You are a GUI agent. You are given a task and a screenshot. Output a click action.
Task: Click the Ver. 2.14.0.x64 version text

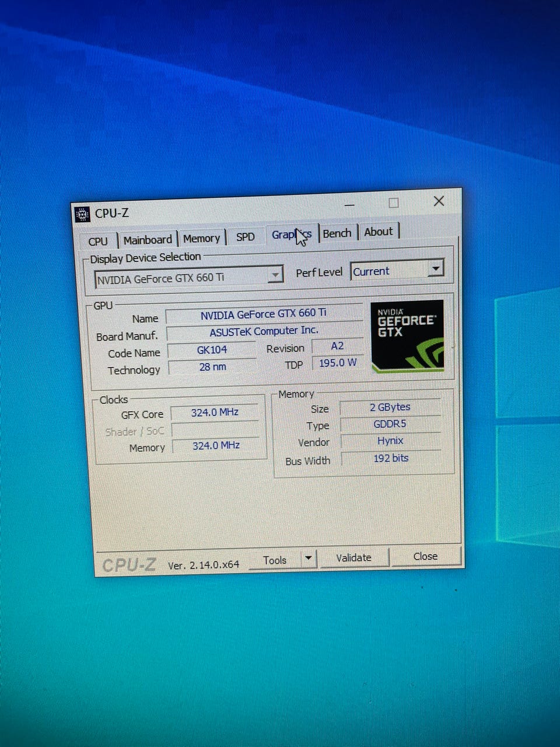(x=204, y=565)
